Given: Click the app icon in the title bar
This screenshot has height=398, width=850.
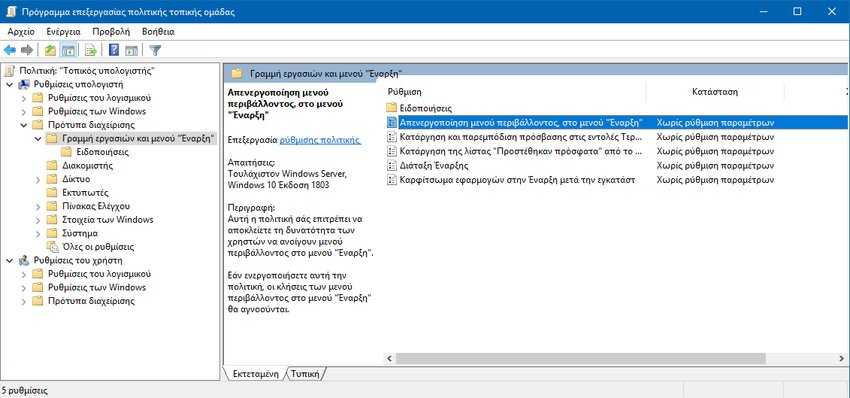Looking at the screenshot, I should tap(11, 11).
